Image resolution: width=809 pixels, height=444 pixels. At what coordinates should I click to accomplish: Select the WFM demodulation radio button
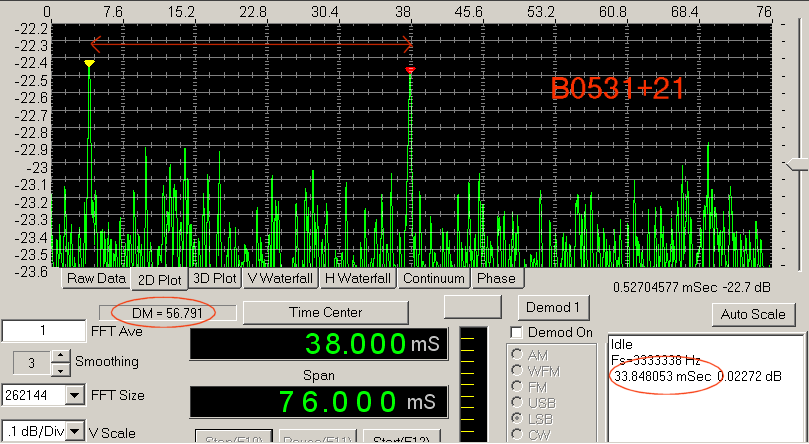click(516, 371)
